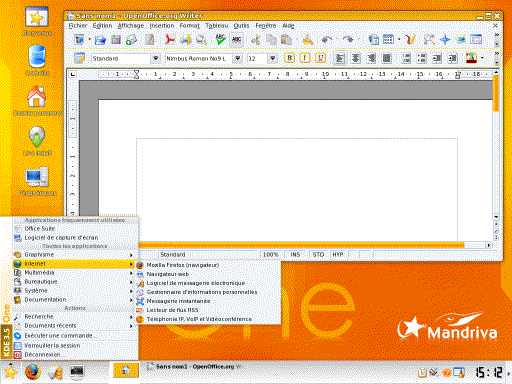The width and height of the screenshot is (512, 384).
Task: Export document directly as PDF
Action: click(x=169, y=40)
